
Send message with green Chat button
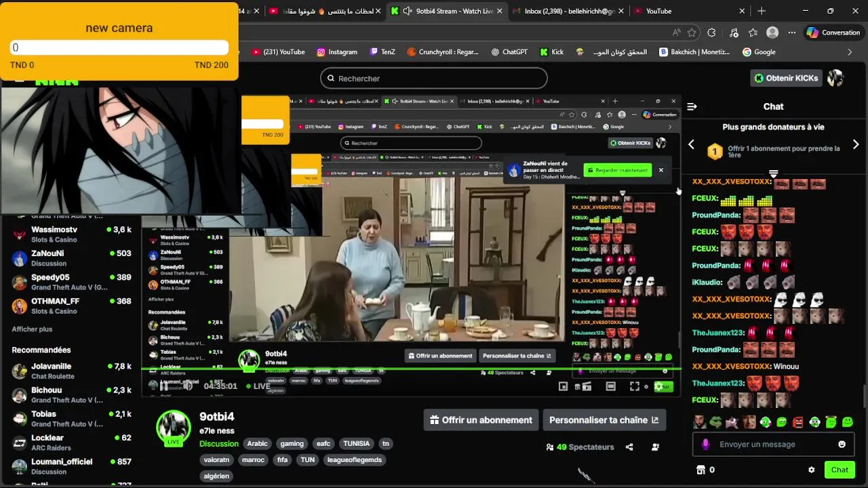(840, 470)
